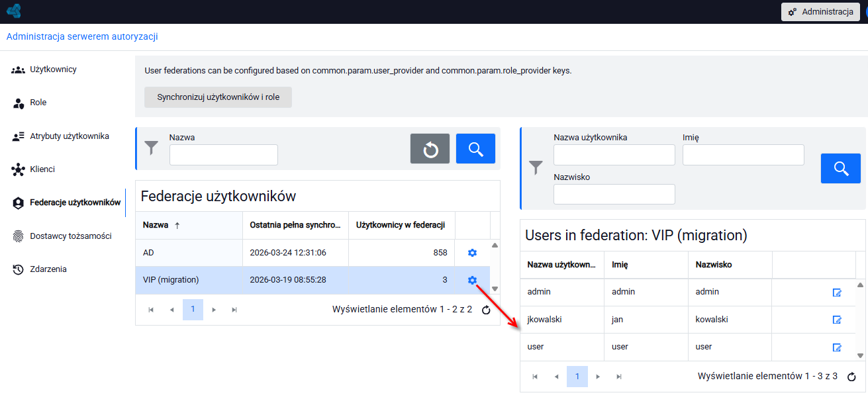Select page 1 in federations pager
Viewport: 868px width, 409px height.
(x=193, y=310)
